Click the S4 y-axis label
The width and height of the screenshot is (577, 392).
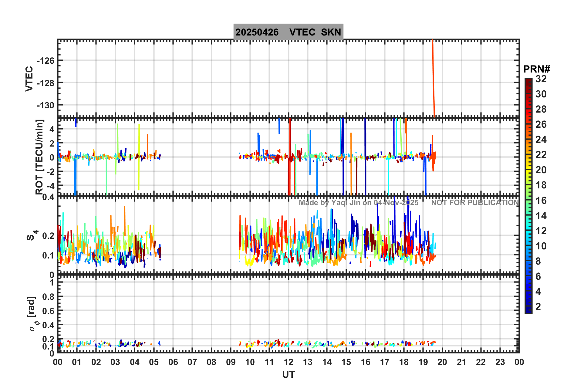click(31, 235)
